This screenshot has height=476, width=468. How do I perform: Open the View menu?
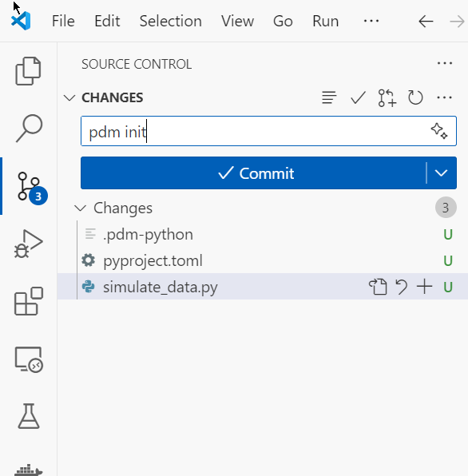click(237, 22)
